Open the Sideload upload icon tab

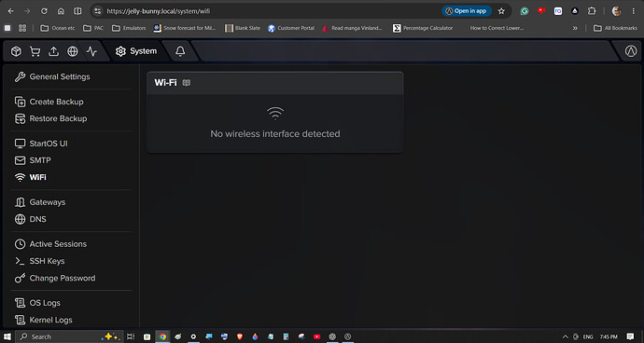[x=54, y=51]
